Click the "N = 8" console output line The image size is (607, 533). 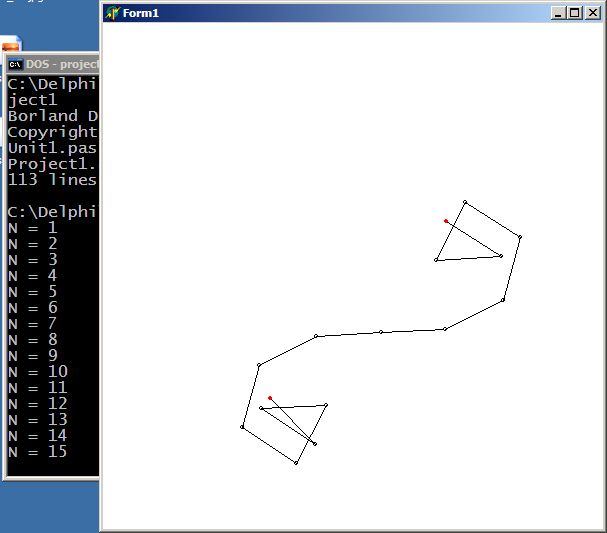coord(32,340)
